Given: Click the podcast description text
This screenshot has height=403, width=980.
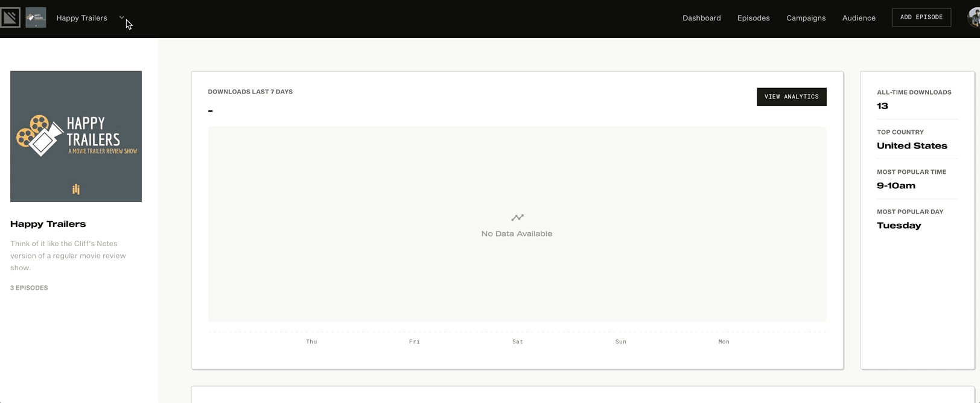Looking at the screenshot, I should [68, 256].
